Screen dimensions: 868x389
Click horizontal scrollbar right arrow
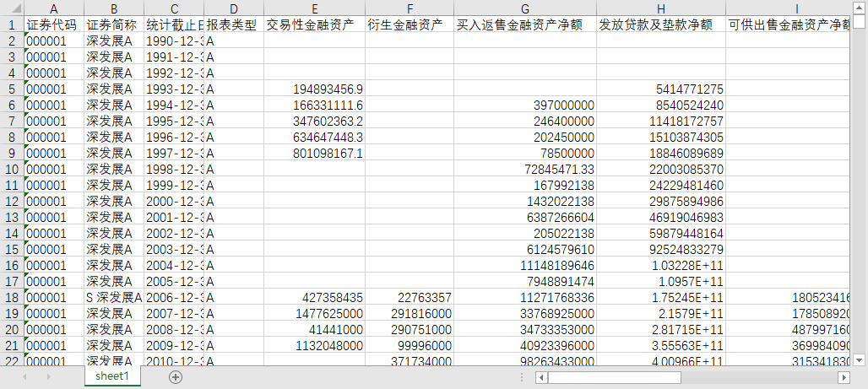pos(844,377)
